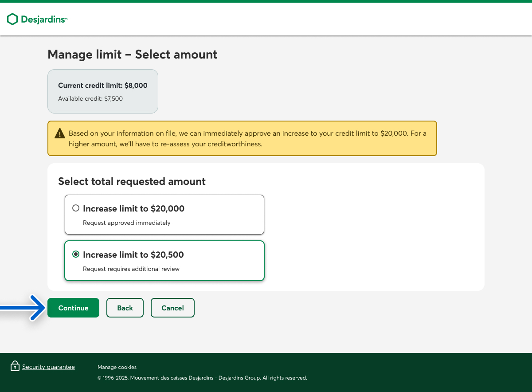Viewport: 532px width, 392px height.
Task: Open Manage cookies in the footer
Action: tap(117, 367)
